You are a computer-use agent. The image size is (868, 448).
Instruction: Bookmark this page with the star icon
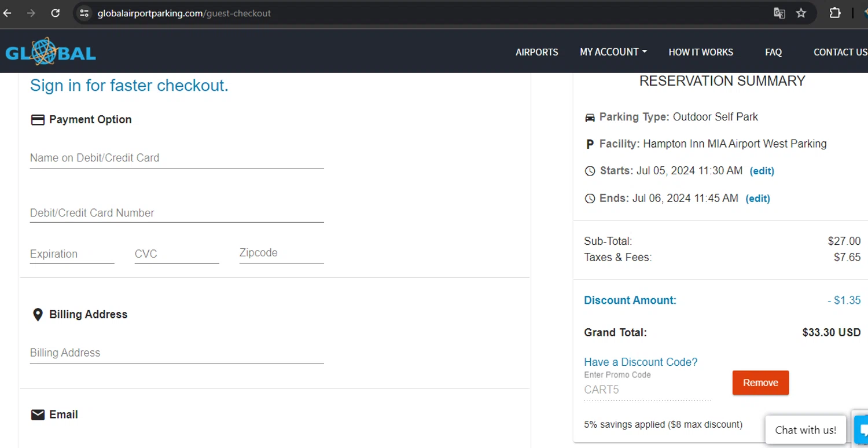pos(801,13)
